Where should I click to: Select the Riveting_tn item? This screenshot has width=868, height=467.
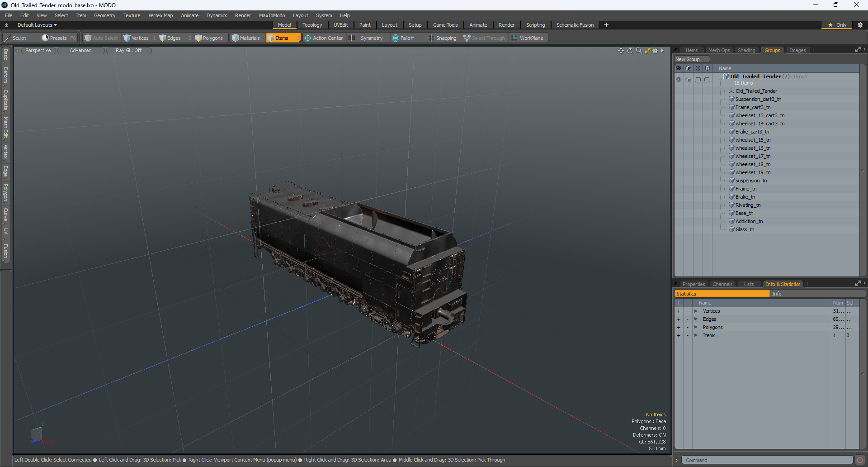click(x=748, y=205)
